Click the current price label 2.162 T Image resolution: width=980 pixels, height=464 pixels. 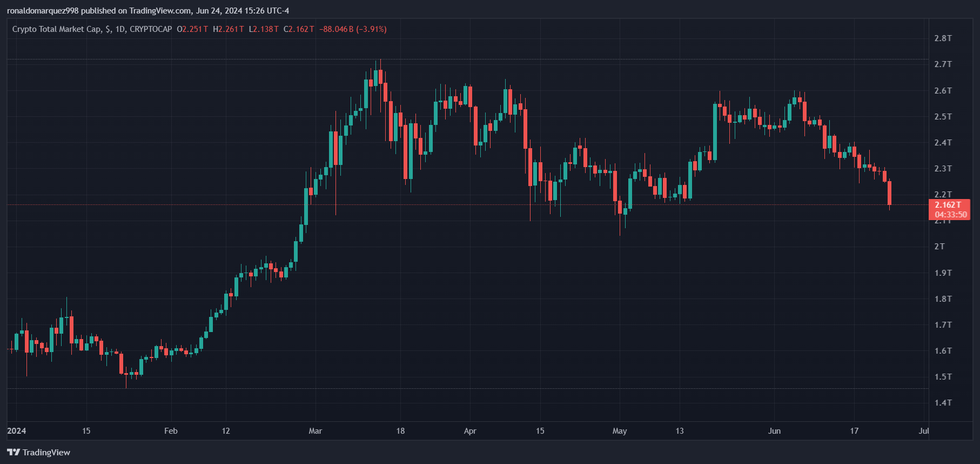948,205
